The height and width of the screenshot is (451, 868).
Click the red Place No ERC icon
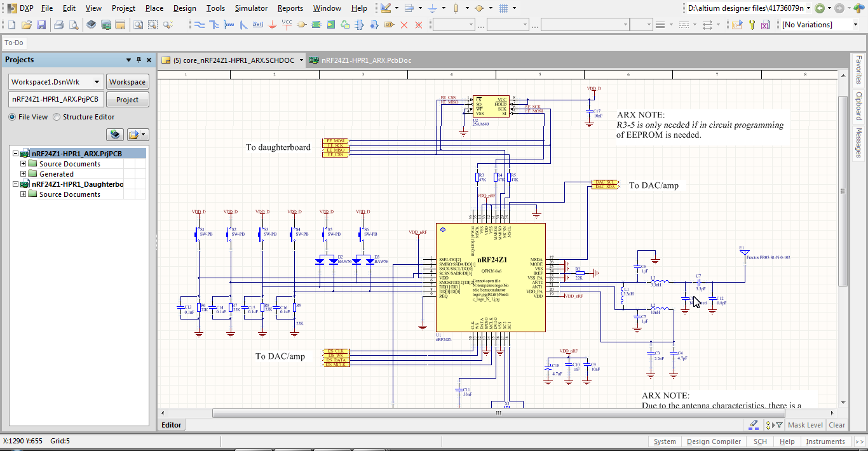[404, 25]
